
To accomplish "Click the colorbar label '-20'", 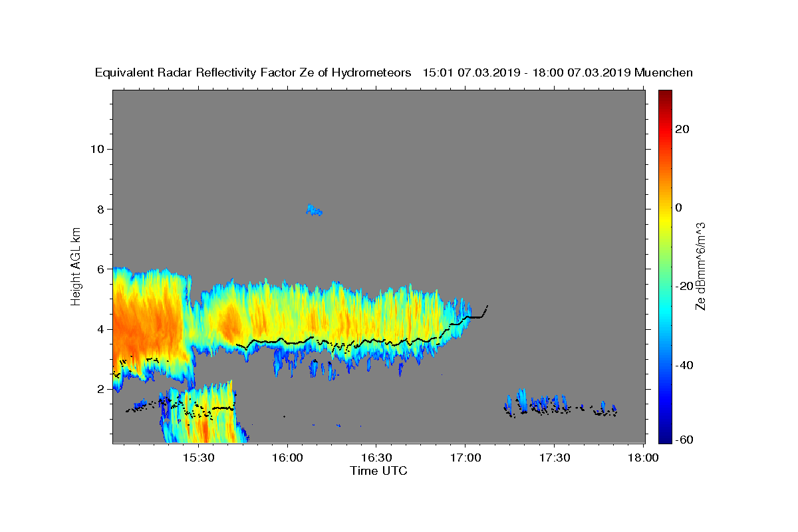I will click(x=684, y=286).
